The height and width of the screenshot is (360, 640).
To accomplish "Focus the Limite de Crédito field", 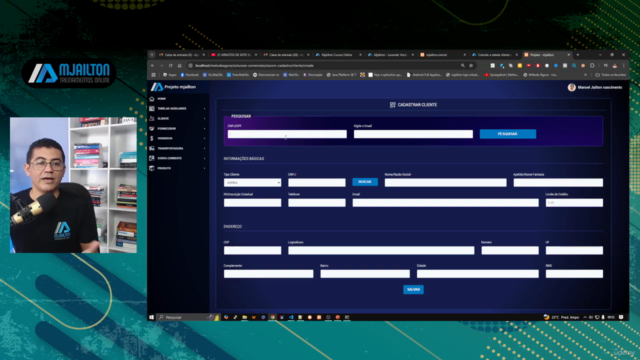I will [574, 202].
